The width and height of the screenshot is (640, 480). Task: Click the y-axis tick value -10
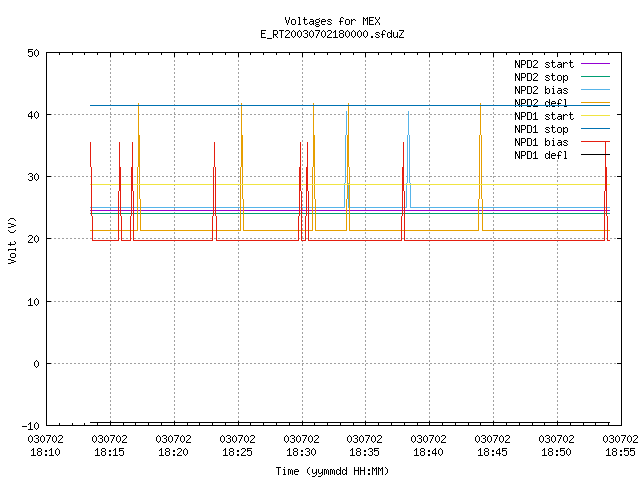(x=31, y=427)
